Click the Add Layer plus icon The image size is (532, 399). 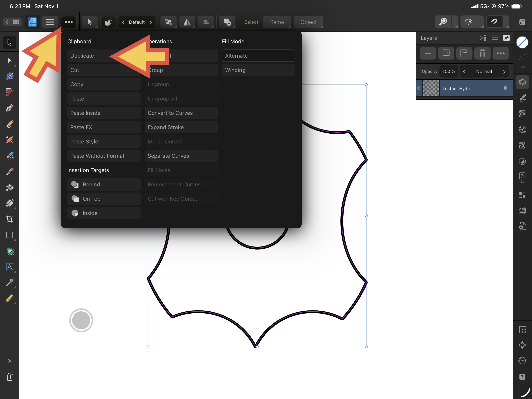[428, 53]
